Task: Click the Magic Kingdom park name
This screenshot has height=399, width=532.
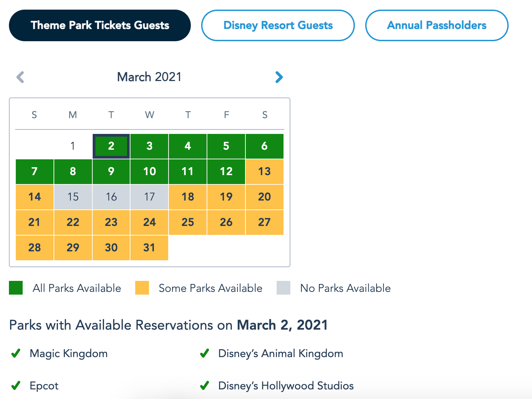Action: pyautogui.click(x=69, y=353)
